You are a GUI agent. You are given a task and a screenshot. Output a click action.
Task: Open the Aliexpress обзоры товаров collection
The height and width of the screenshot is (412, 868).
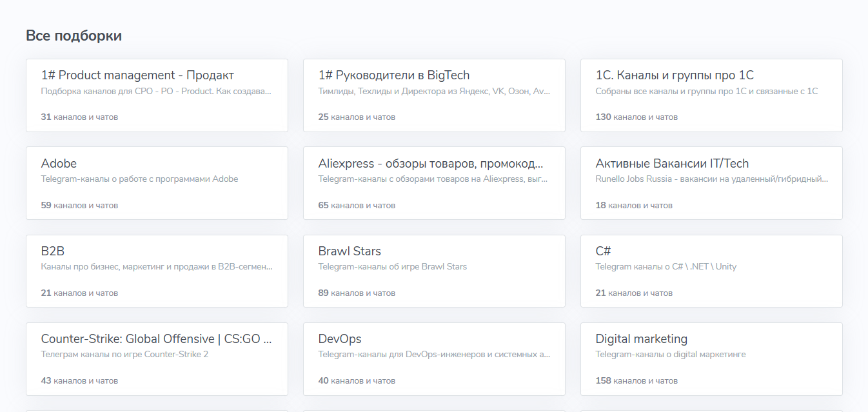click(434, 183)
